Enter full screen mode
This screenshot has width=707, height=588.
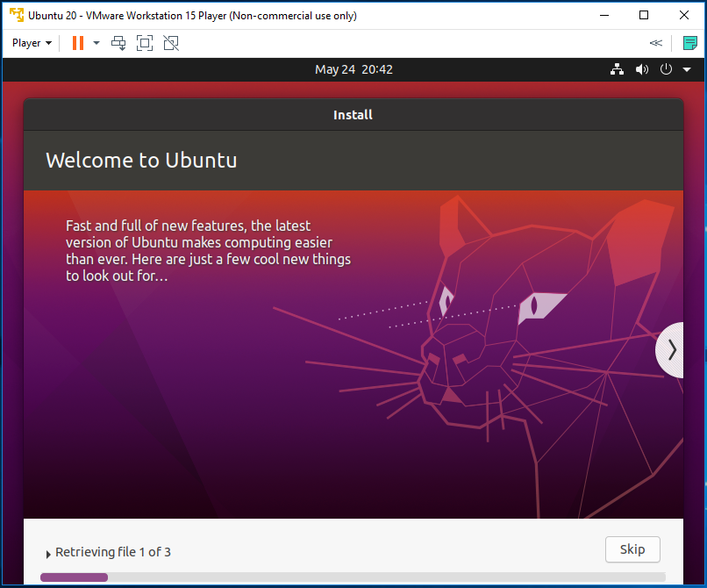coord(145,43)
